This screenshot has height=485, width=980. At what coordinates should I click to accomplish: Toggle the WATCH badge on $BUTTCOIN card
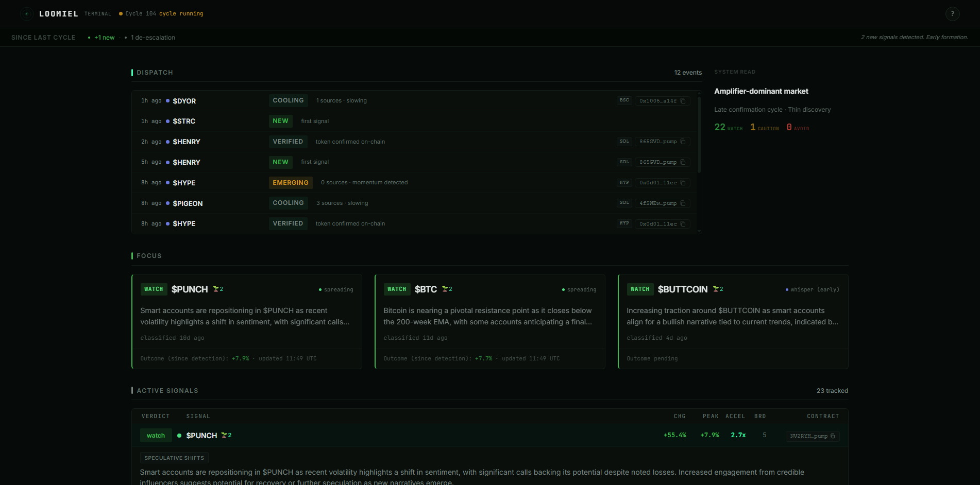pos(640,289)
